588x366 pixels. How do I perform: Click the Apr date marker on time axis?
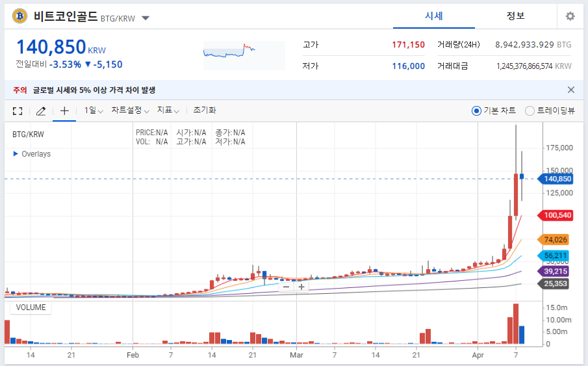coord(478,355)
